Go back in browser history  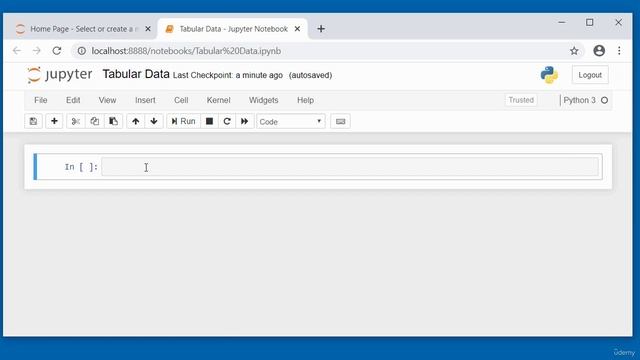(17, 51)
